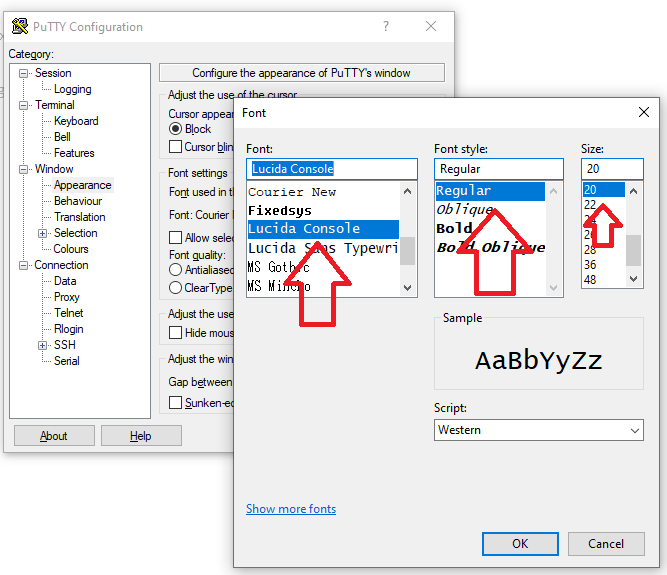The height and width of the screenshot is (575, 667).
Task: Enable the Sunken-edge border checkbox
Action: pos(176,402)
